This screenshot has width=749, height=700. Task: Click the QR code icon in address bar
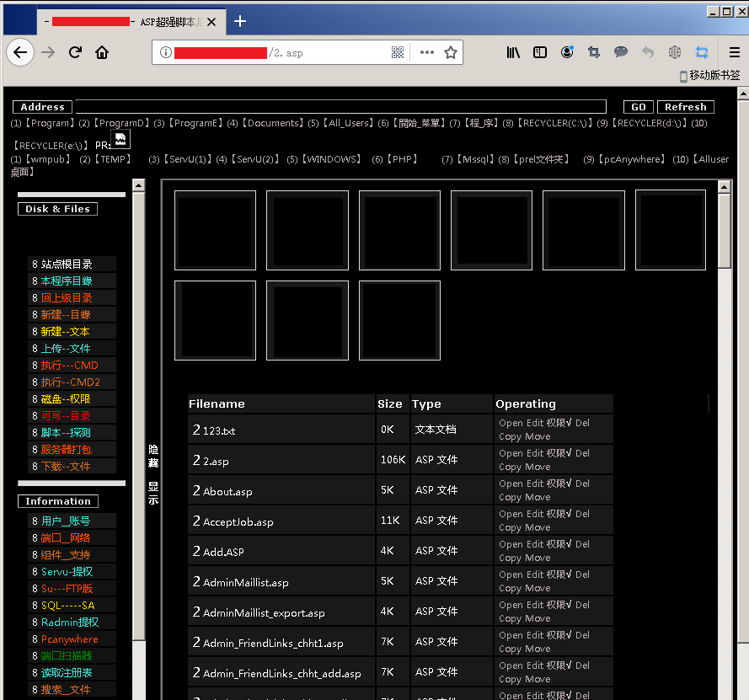(398, 52)
